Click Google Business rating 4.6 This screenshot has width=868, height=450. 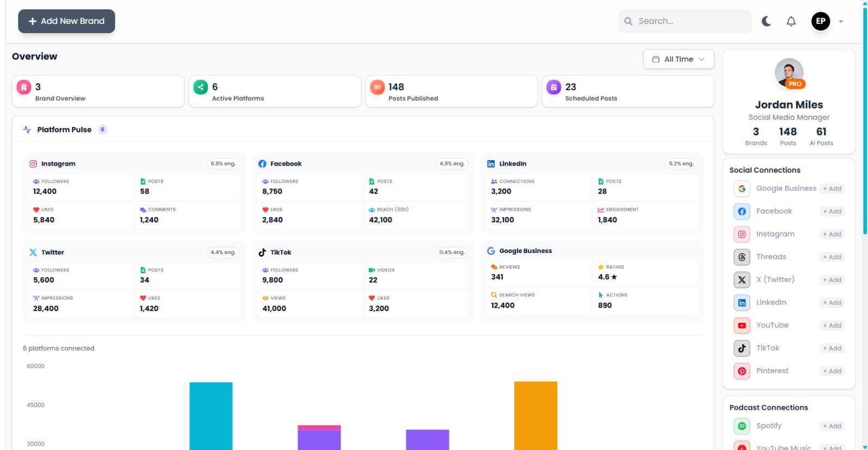click(607, 277)
